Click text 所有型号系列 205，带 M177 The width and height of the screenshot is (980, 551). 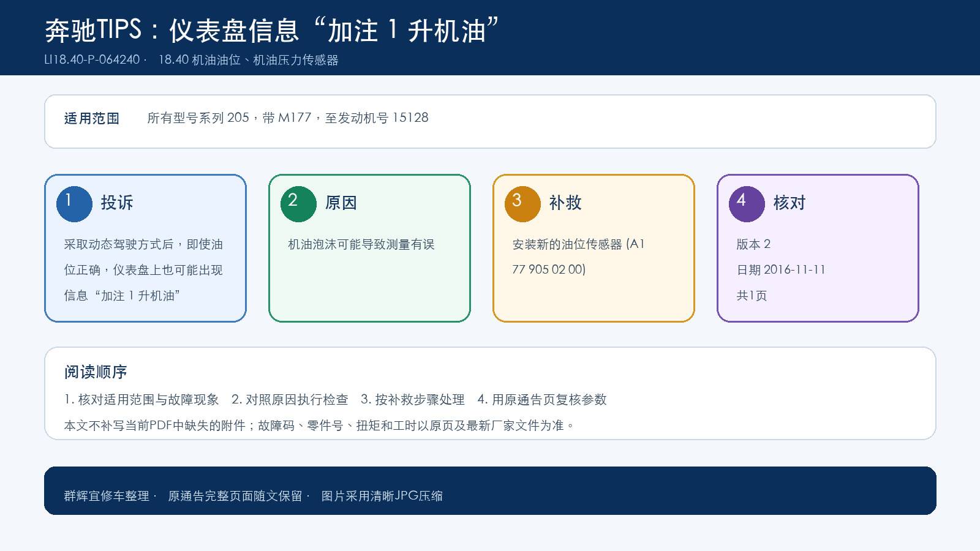(229, 118)
